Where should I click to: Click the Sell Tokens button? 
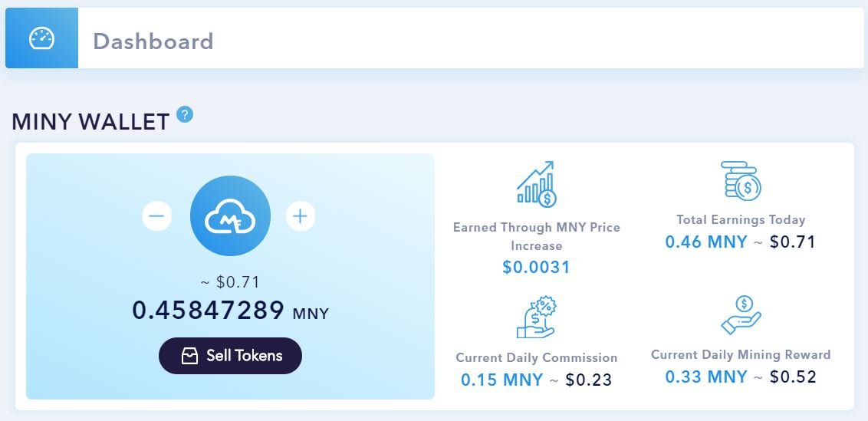click(230, 356)
